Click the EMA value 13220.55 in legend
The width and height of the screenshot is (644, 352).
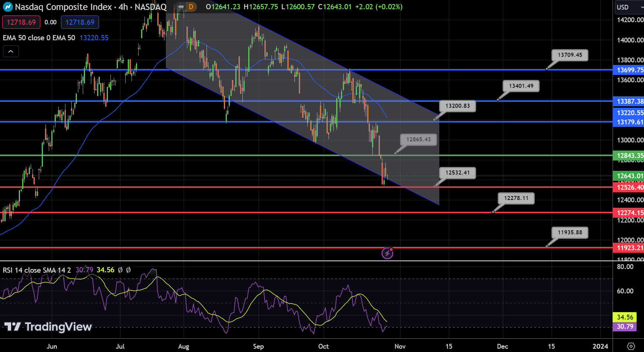pos(94,38)
